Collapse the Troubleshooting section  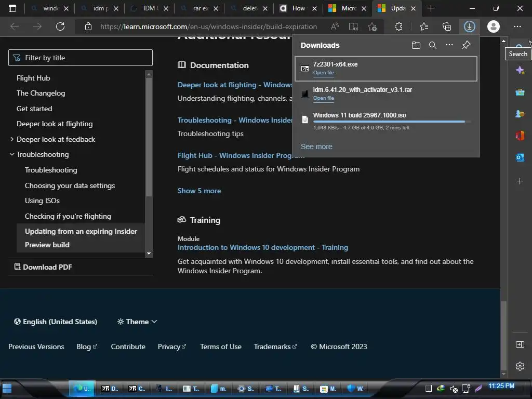[12, 154]
